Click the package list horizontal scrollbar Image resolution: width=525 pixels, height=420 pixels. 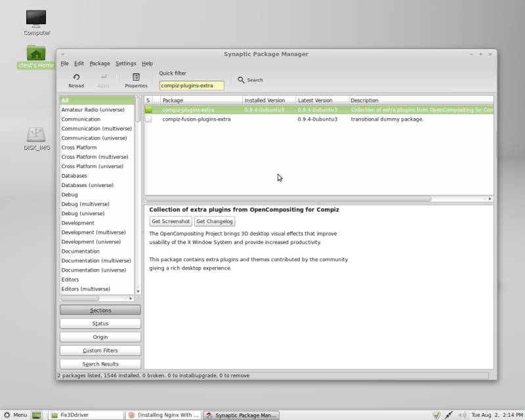tap(288, 199)
